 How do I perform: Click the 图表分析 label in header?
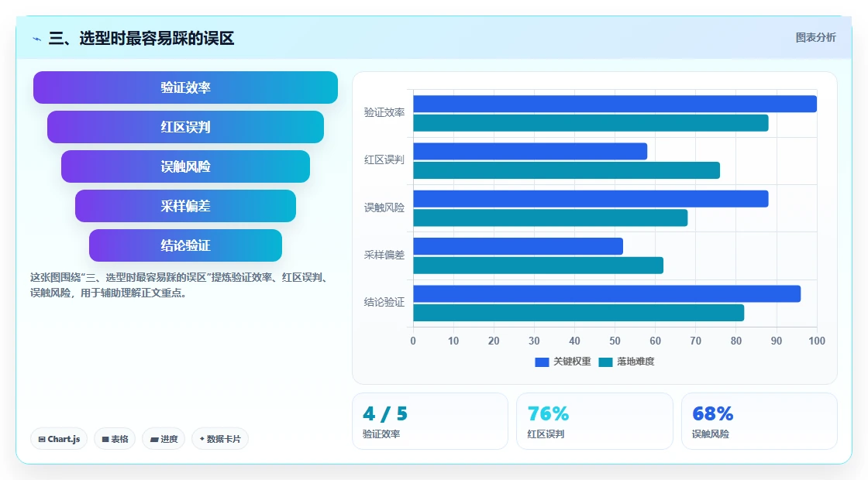(x=815, y=38)
